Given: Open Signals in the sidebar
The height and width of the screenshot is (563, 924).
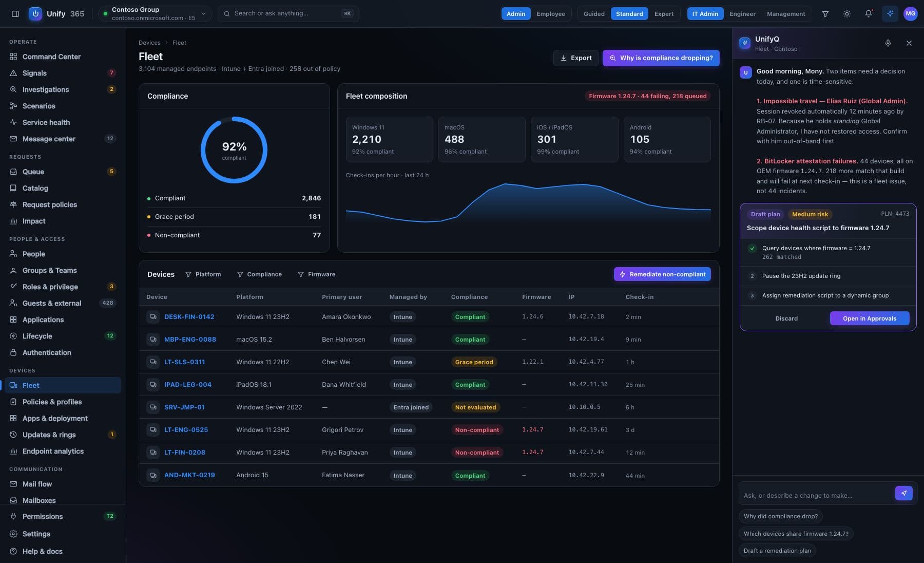Looking at the screenshot, I should click(63, 73).
